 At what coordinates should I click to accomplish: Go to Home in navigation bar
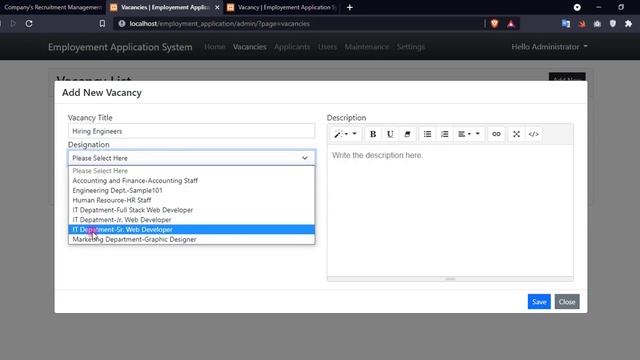point(215,47)
